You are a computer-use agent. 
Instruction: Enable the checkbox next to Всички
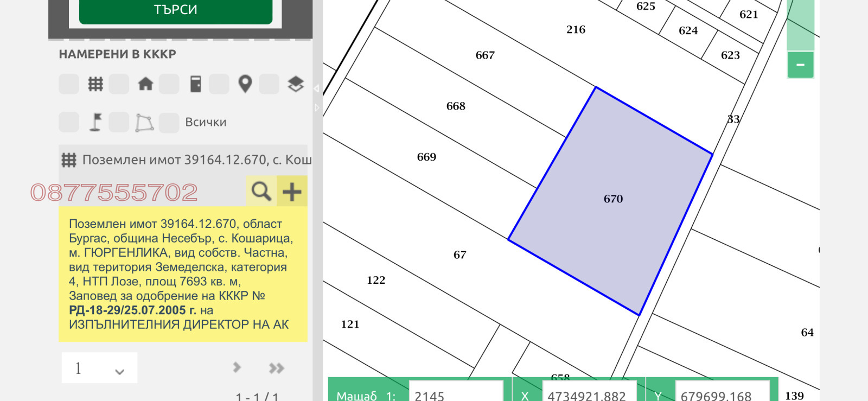point(169,123)
